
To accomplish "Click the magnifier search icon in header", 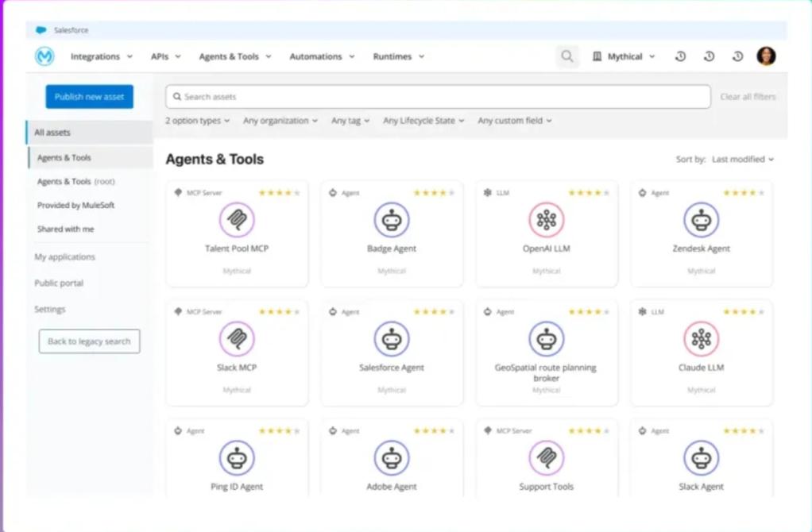I will point(567,56).
